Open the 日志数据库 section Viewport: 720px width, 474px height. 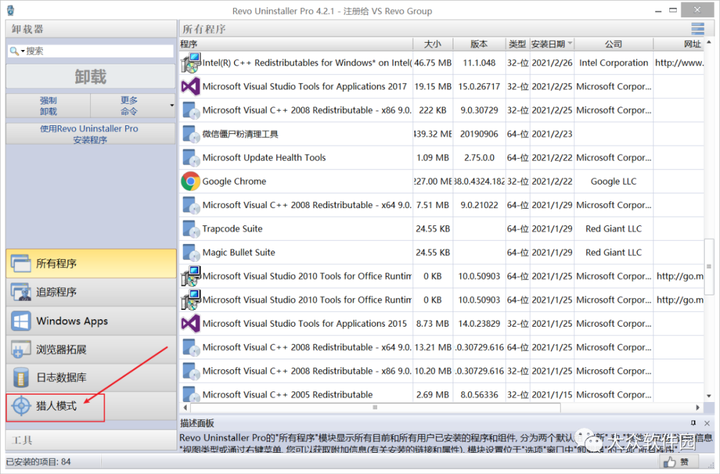point(91,378)
